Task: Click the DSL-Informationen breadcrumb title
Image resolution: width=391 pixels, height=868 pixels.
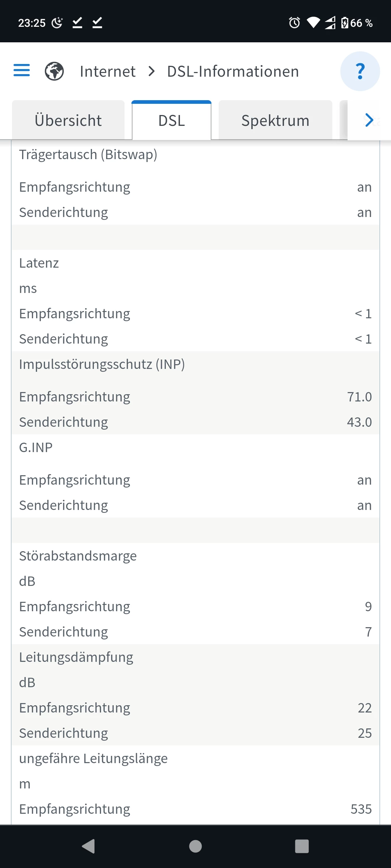Action: pos(233,71)
